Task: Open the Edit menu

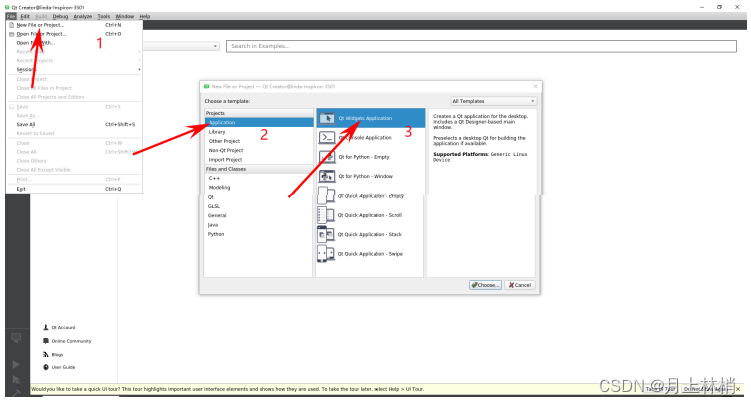Action: (x=25, y=16)
